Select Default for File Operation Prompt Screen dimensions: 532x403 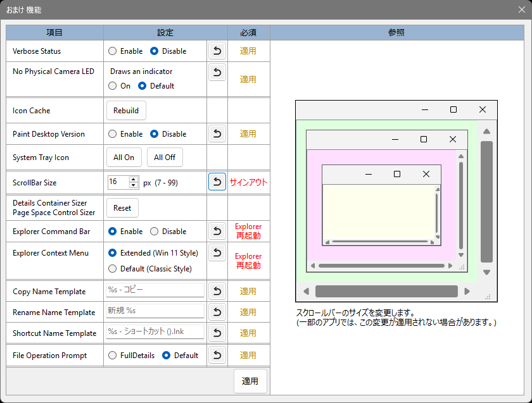click(x=166, y=356)
